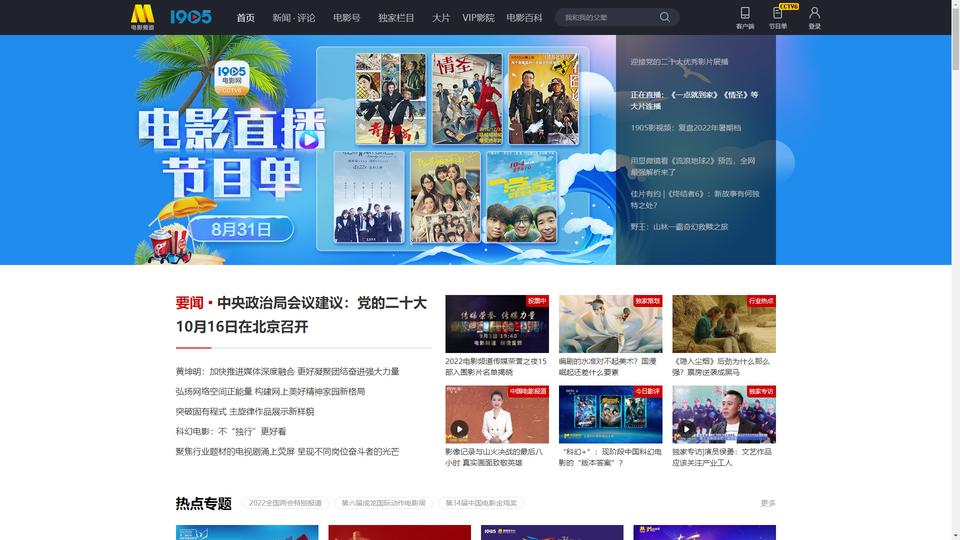Open the 流浪地球2 预告 analysis link
Viewport: 960px width, 540px height.
pyautogui.click(x=693, y=167)
